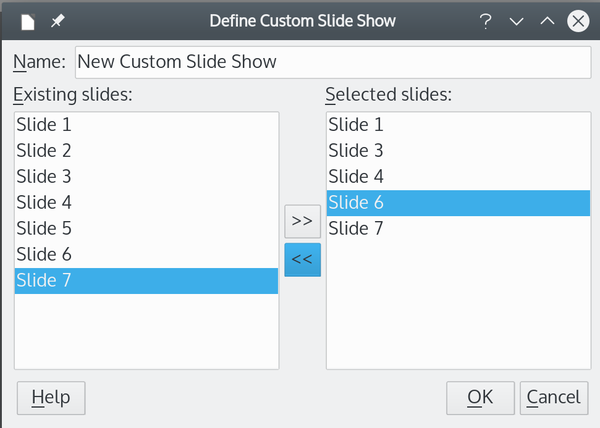Remove slide with the << button
The width and height of the screenshot is (600, 428).
point(302,260)
